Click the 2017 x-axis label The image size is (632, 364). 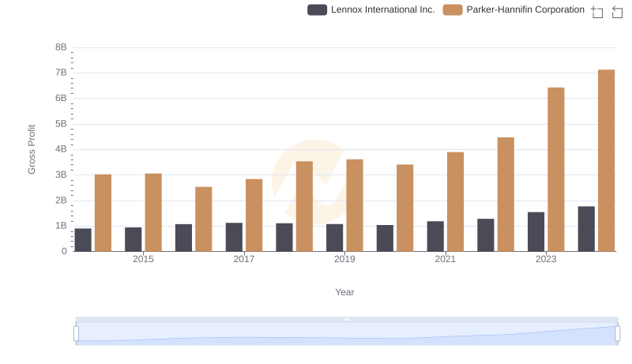coord(244,259)
